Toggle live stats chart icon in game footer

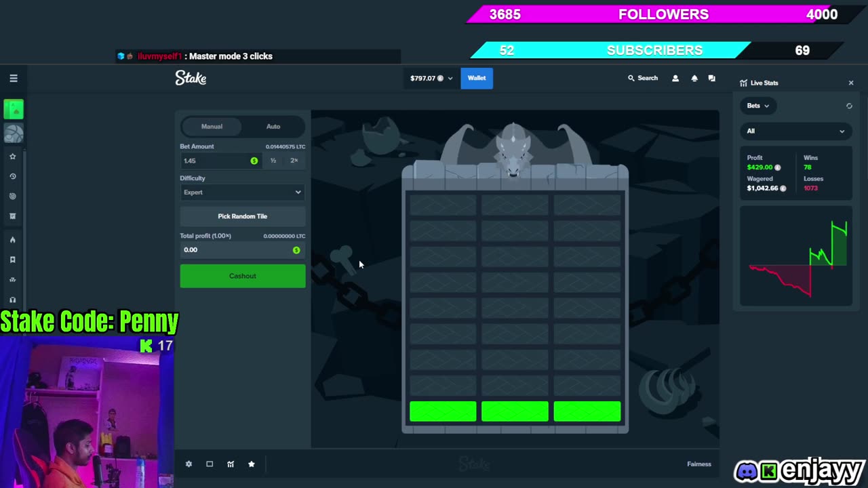231,464
